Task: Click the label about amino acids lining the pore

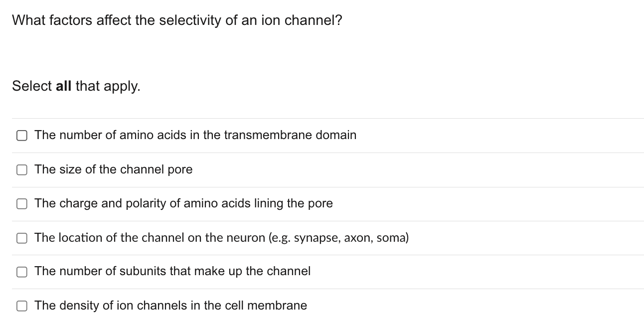Action: pyautogui.click(x=183, y=203)
